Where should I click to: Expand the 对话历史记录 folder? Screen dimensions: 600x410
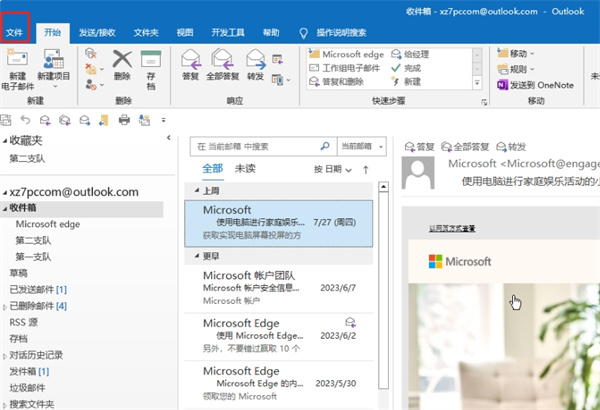(5, 356)
